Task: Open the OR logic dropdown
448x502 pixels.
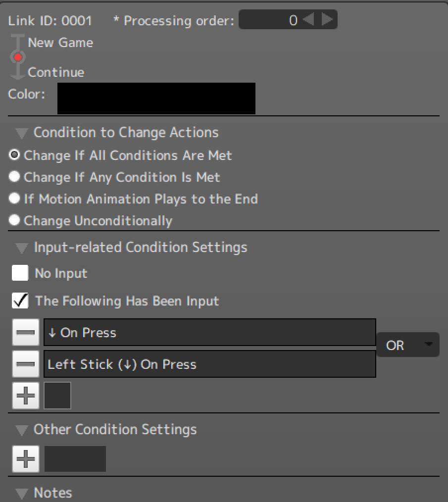Action: 407,345
